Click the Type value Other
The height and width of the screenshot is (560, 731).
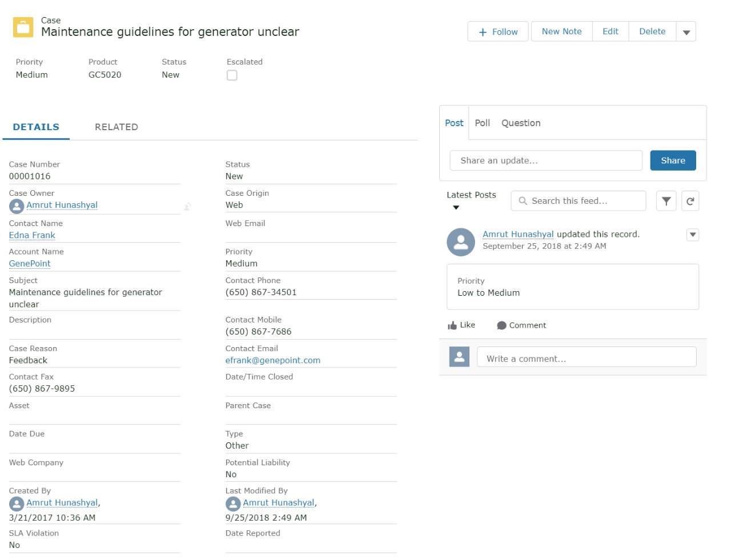(237, 446)
